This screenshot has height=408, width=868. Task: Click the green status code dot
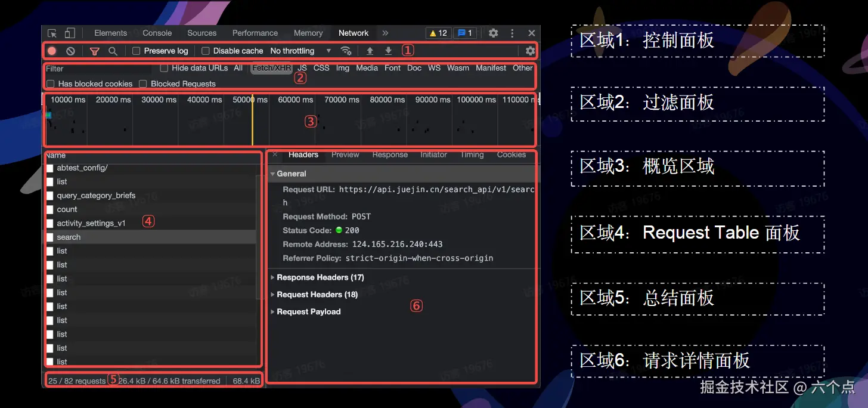pos(339,230)
